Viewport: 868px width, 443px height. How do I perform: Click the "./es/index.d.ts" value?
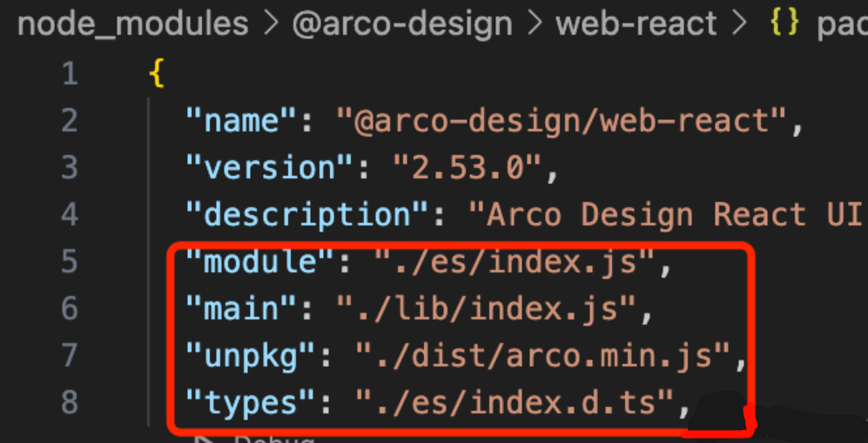(x=515, y=403)
